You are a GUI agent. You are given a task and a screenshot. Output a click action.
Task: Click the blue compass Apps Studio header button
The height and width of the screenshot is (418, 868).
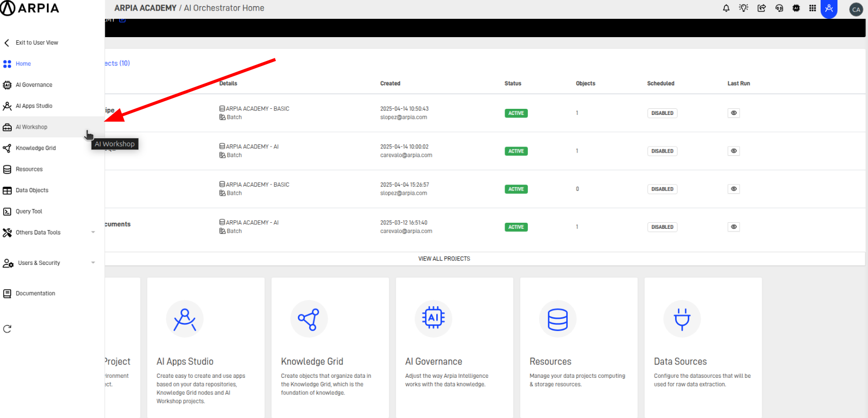(x=829, y=9)
